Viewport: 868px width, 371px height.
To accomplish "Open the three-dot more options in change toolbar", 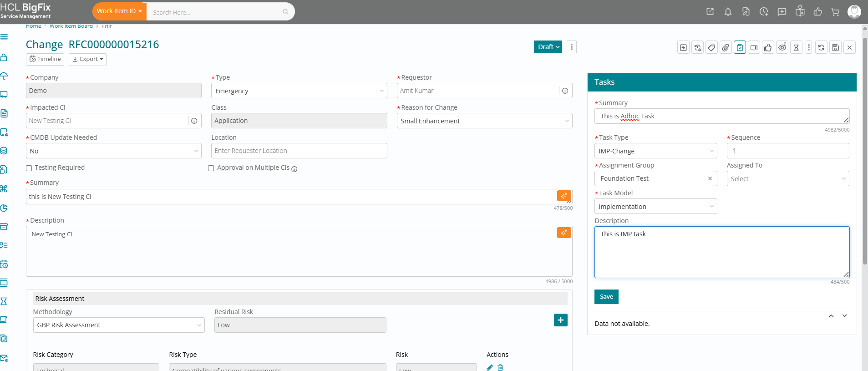I will tap(808, 47).
